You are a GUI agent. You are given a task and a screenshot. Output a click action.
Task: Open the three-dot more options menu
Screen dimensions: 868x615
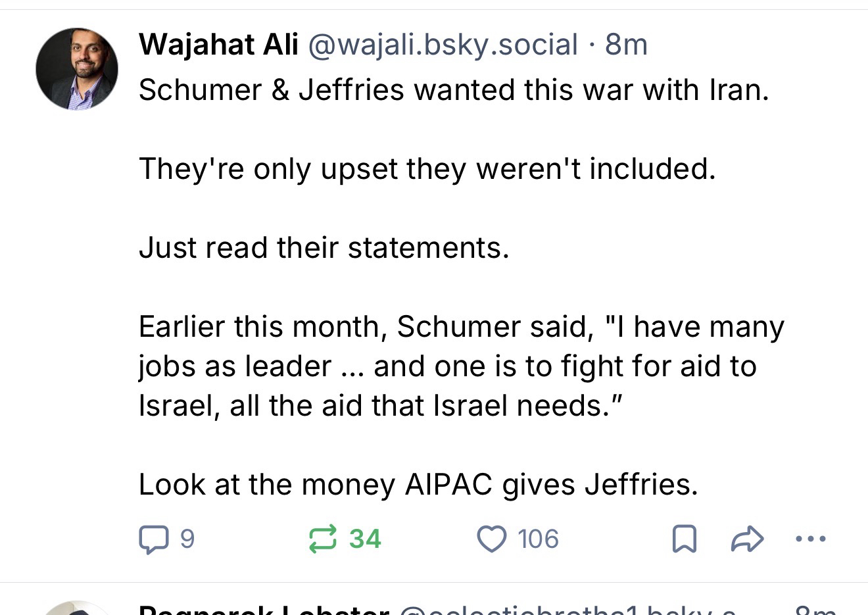pyautogui.click(x=810, y=539)
